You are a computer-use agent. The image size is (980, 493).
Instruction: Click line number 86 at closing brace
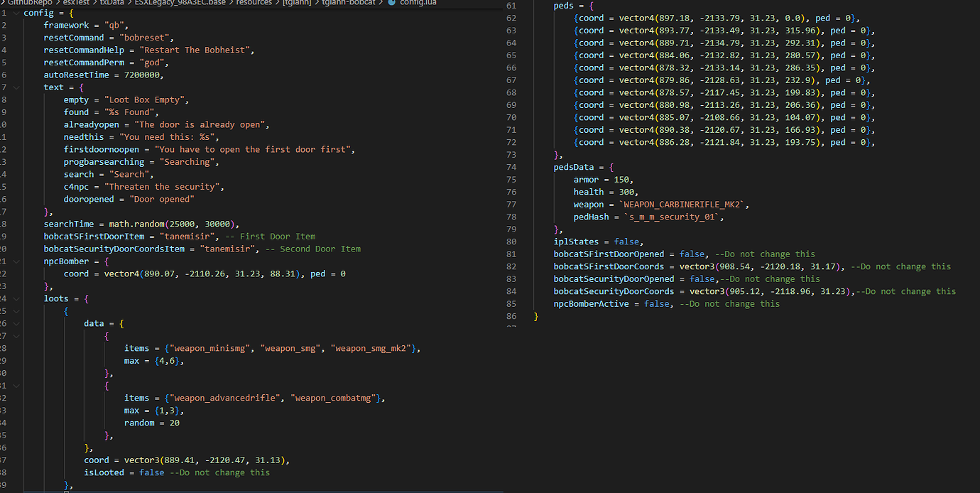click(x=511, y=316)
